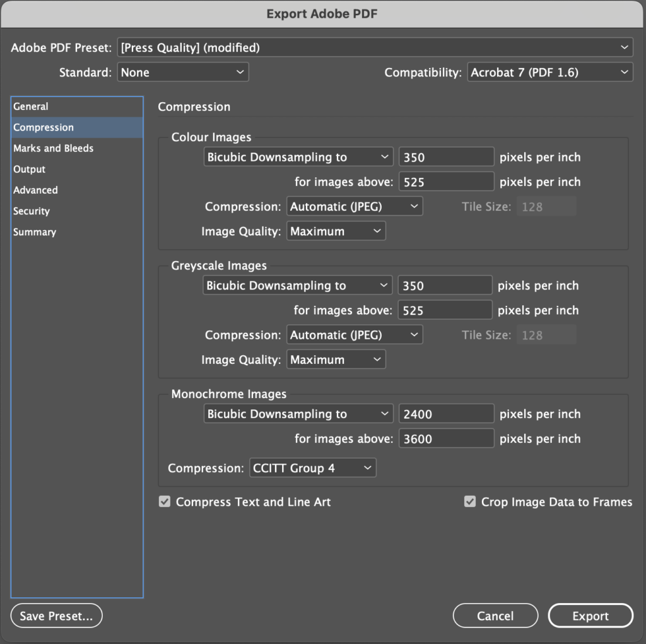Screen dimensions: 646x644
Task: Edit the Monochrome 2400 ppi value
Action: [x=446, y=414]
